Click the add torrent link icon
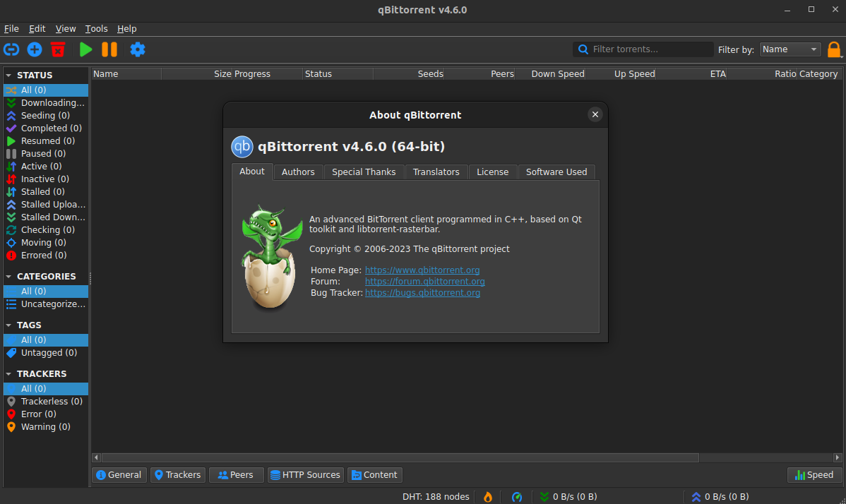The image size is (846, 504). pyautogui.click(x=11, y=49)
